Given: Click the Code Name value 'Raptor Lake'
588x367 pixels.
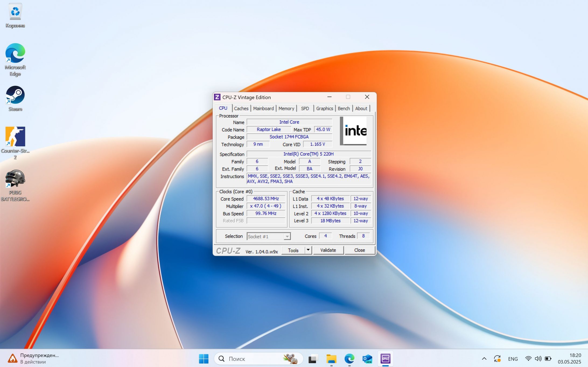Looking at the screenshot, I should (x=269, y=129).
